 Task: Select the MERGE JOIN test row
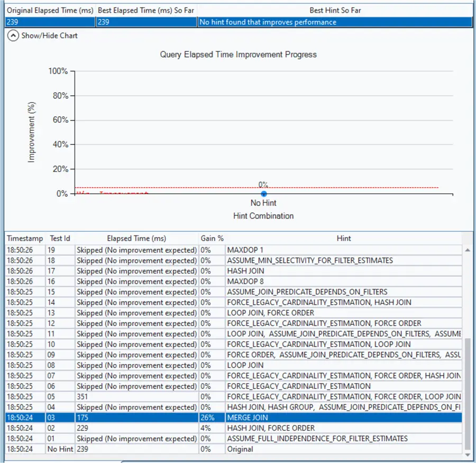pyautogui.click(x=233, y=417)
